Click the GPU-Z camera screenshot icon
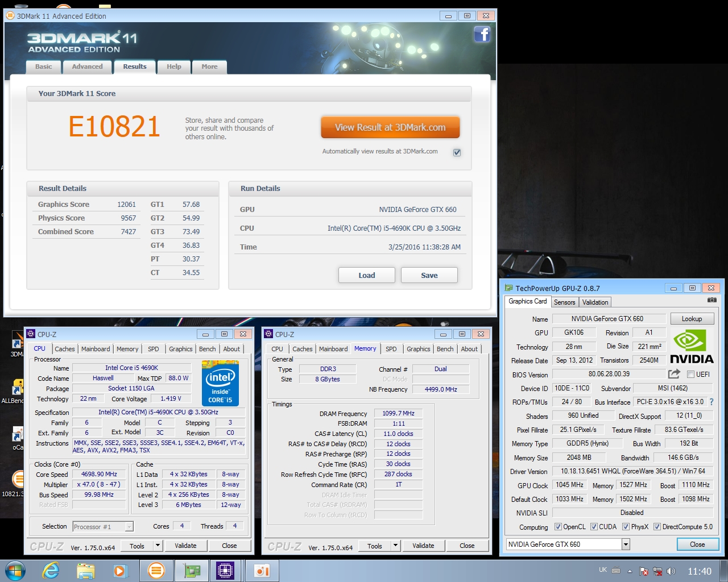 point(712,300)
